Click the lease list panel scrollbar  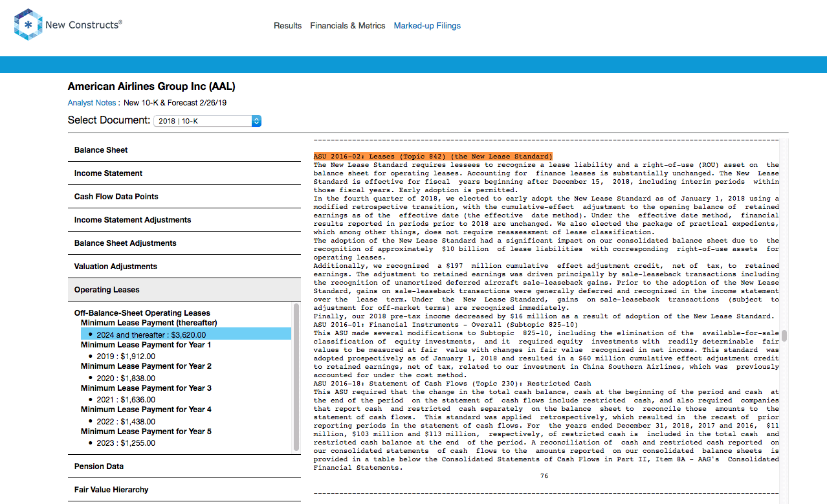(x=296, y=377)
